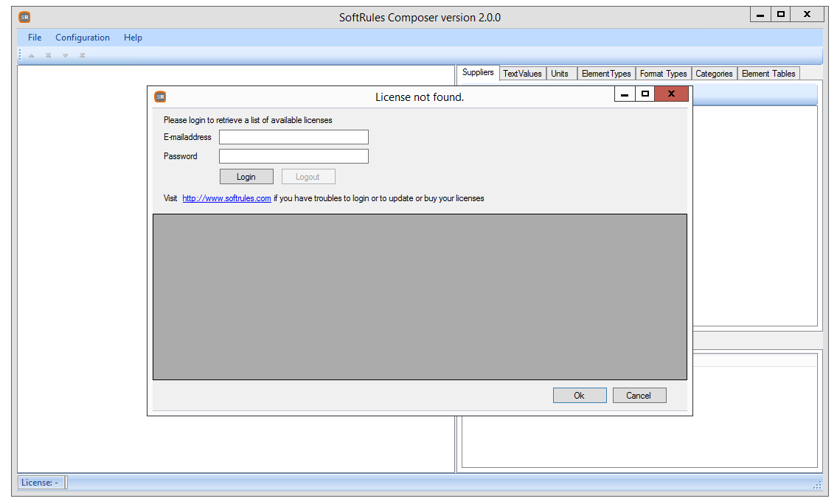Open the Help menu
Viewport: 837px width, 504px height.
tap(133, 38)
